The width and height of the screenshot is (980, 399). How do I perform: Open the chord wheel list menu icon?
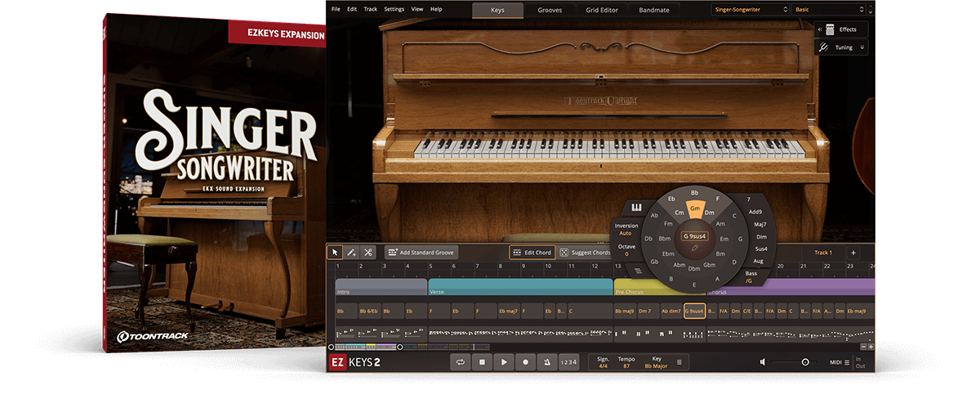[638, 270]
